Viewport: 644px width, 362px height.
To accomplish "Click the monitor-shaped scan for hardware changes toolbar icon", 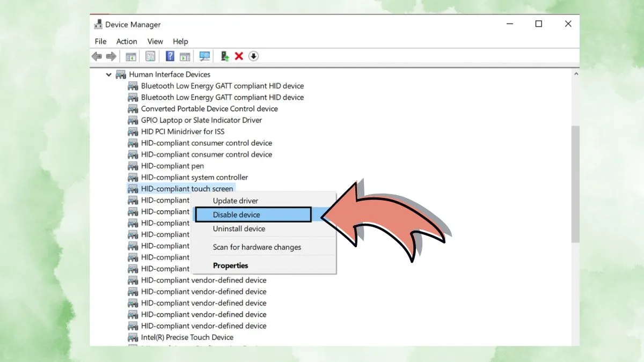I will (204, 56).
